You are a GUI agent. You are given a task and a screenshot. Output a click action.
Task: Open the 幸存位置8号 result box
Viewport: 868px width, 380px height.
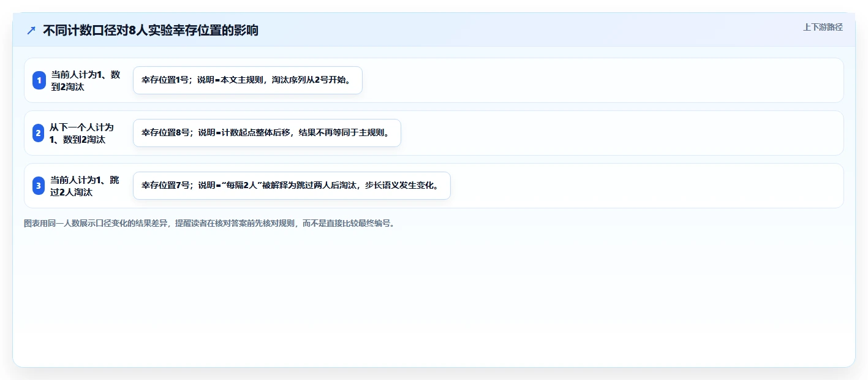(x=266, y=133)
